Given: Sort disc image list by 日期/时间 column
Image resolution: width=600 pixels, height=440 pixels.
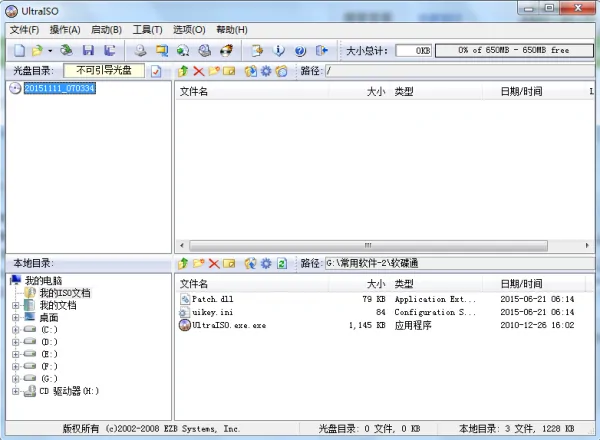Looking at the screenshot, I should pyautogui.click(x=533, y=91).
